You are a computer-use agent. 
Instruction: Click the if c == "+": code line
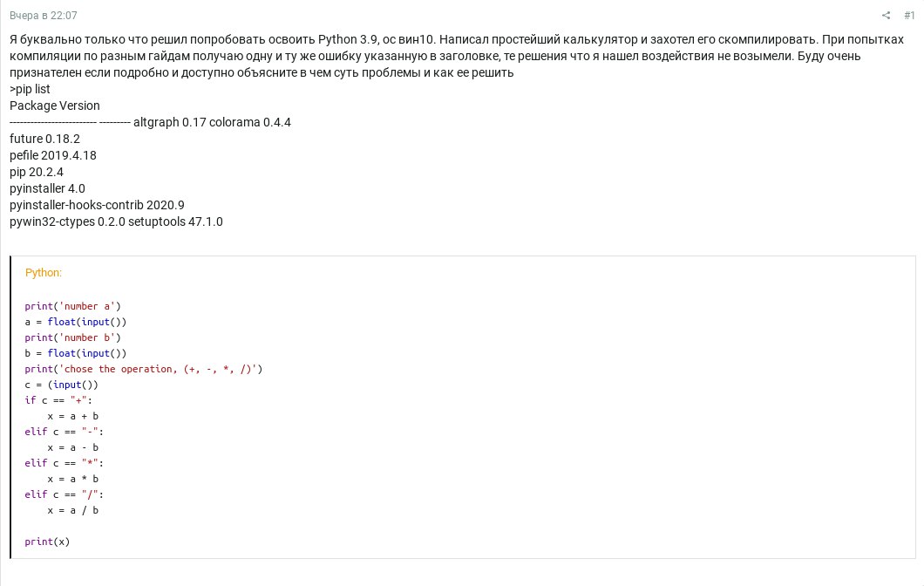(58, 400)
